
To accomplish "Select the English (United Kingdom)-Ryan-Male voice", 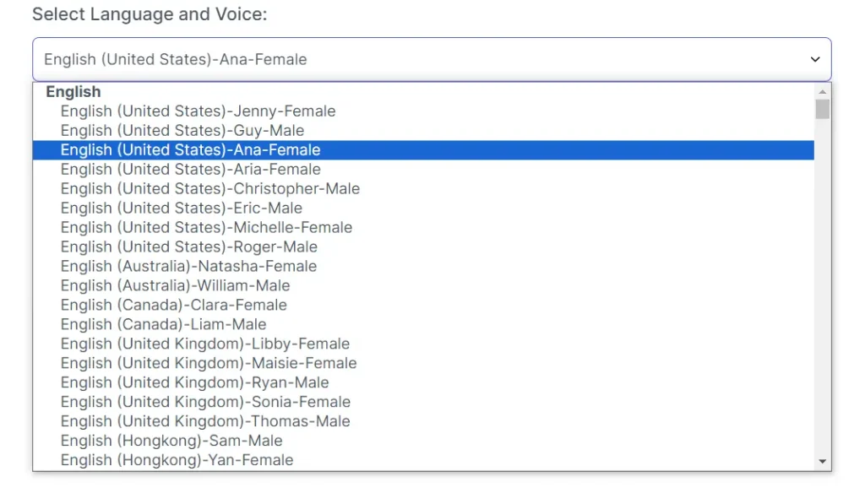I will click(194, 382).
